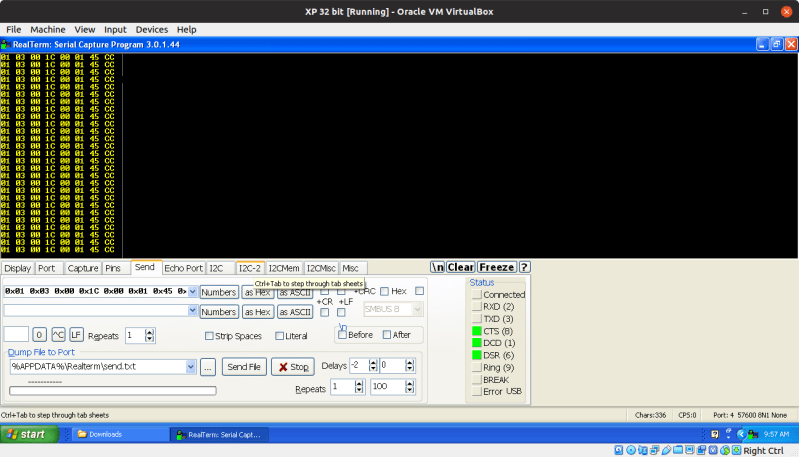Screen dimensions: 799x457
Task: Open the Windows XP start button
Action: (x=30, y=434)
